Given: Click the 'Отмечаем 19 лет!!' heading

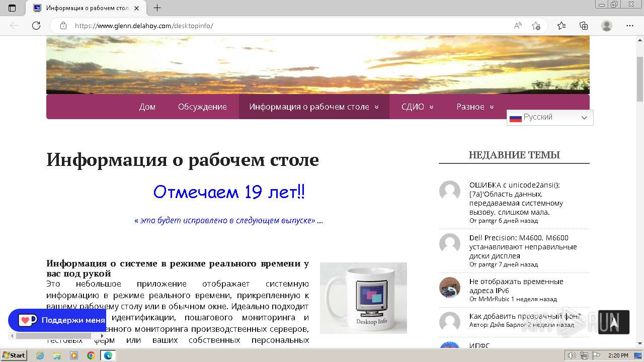Looking at the screenshot, I should tap(229, 192).
